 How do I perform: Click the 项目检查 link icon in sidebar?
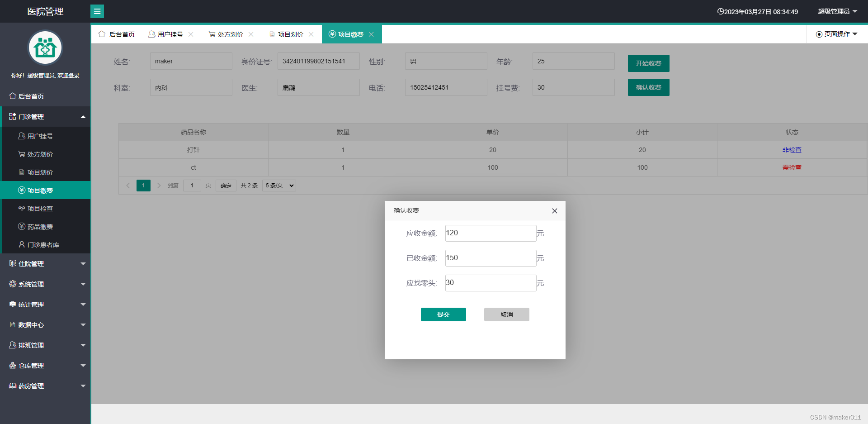click(x=22, y=208)
